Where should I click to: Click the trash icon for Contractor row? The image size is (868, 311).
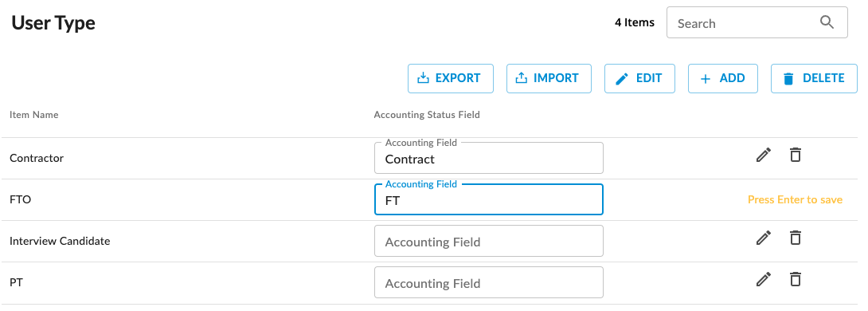(796, 155)
